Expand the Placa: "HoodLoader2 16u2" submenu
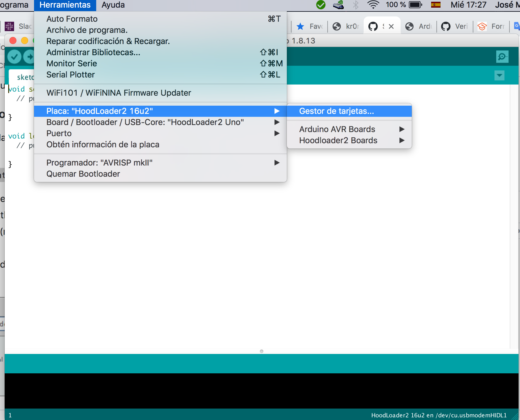The image size is (520, 420). pos(160,111)
